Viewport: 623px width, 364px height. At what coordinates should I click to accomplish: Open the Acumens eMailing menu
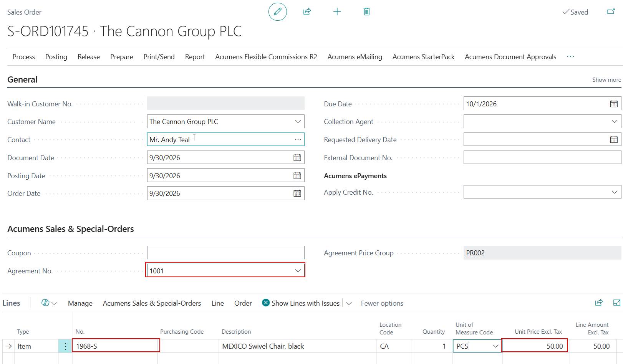(355, 57)
